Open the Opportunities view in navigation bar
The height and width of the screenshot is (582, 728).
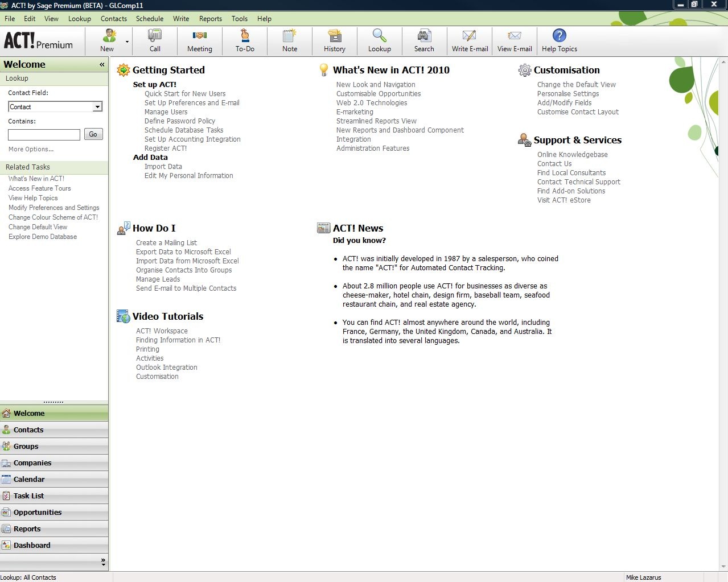click(54, 513)
